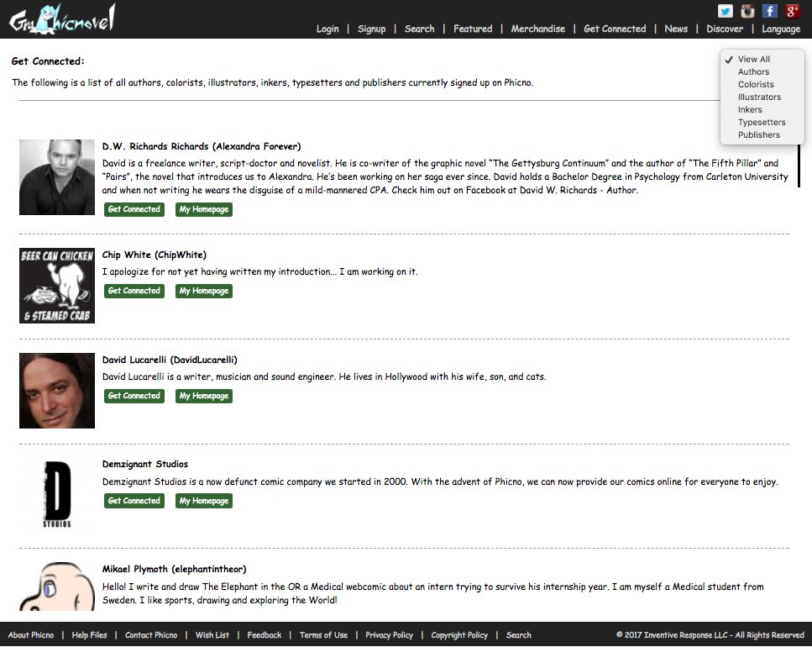Open the Merchandise navigation item
The height and width of the screenshot is (647, 812).
[x=538, y=29]
